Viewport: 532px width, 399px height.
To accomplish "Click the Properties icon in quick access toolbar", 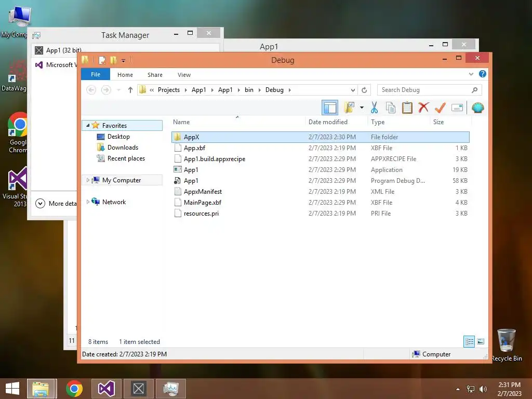I will tap(102, 60).
